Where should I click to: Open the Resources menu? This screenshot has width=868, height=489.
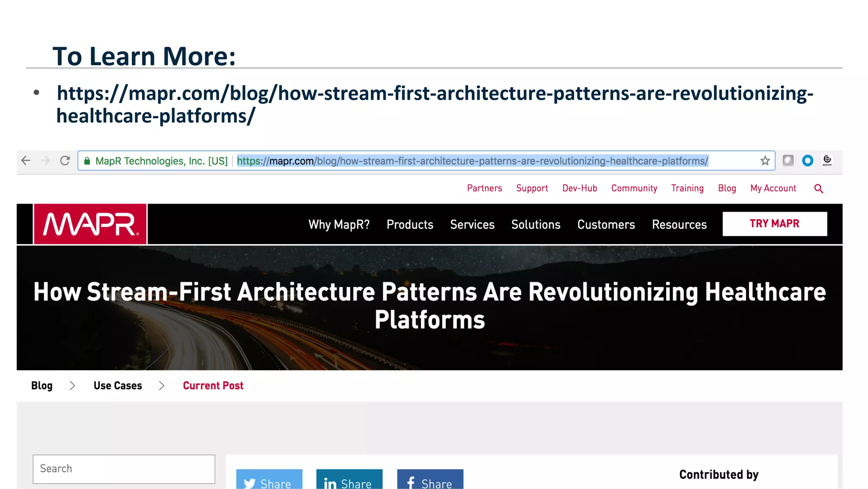(x=679, y=224)
